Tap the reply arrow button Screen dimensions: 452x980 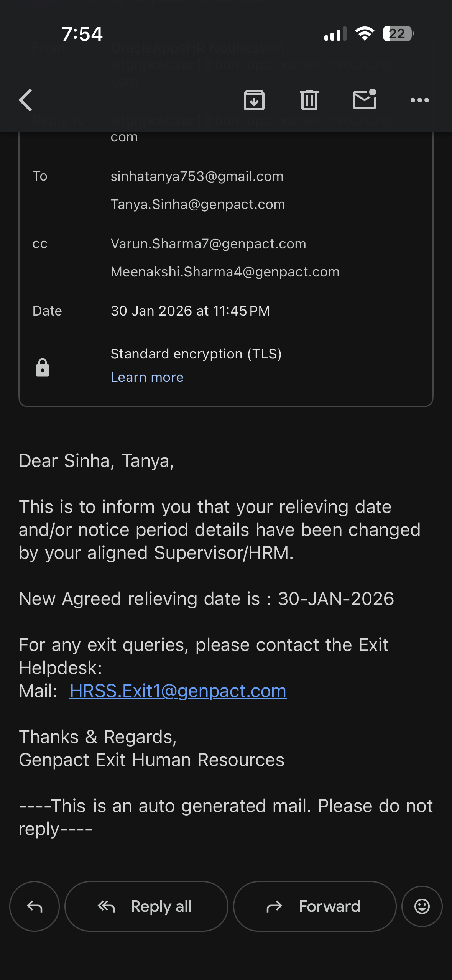[35, 906]
